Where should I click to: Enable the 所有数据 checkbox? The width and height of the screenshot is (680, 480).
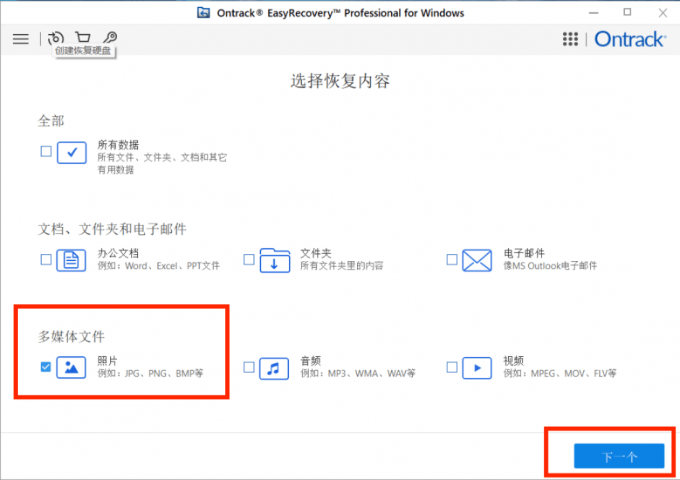(45, 152)
